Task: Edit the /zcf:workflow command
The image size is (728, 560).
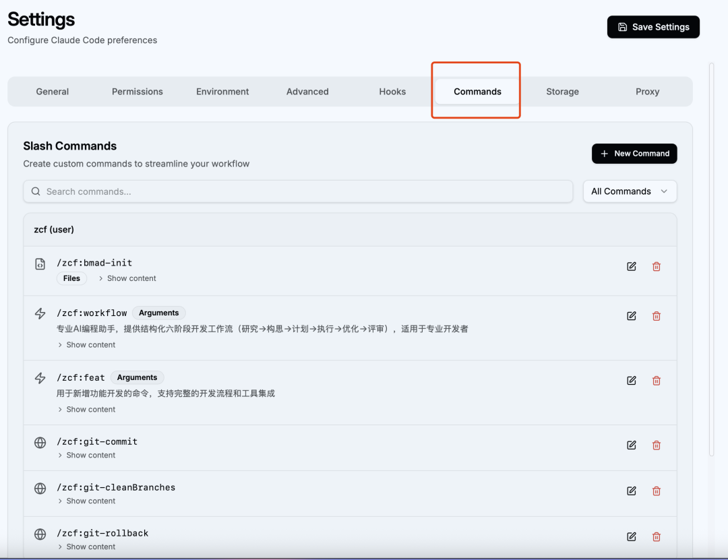Action: (632, 316)
